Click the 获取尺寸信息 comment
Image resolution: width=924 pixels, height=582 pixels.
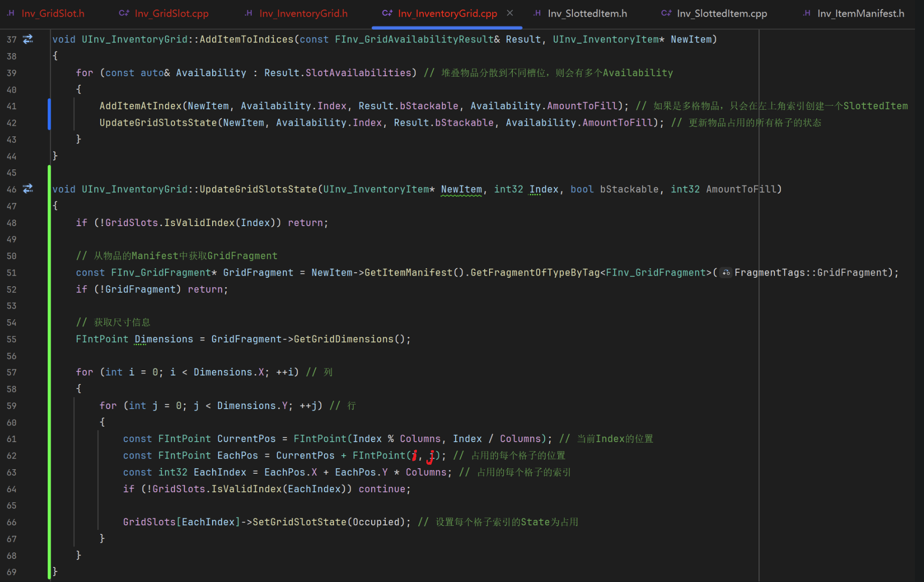113,323
